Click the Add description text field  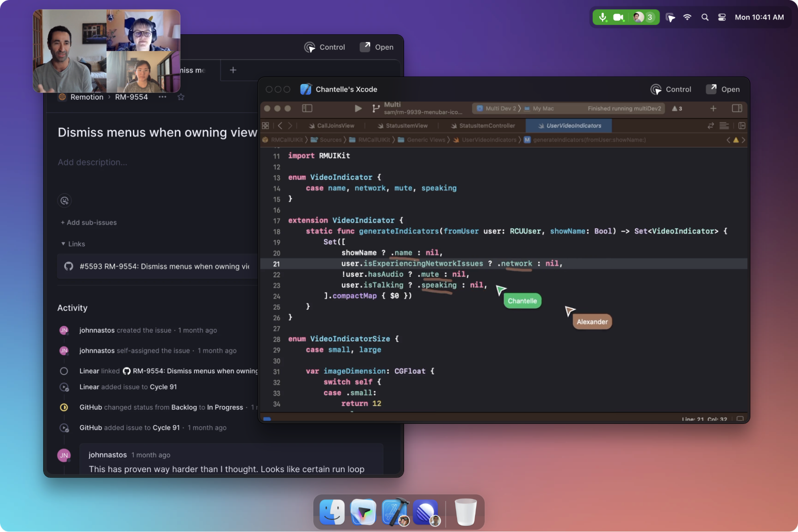pos(93,162)
